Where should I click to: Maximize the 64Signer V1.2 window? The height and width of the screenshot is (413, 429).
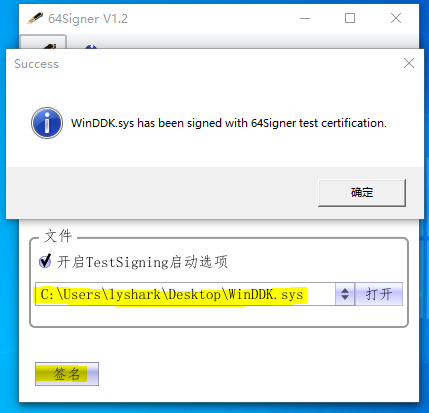pos(350,18)
